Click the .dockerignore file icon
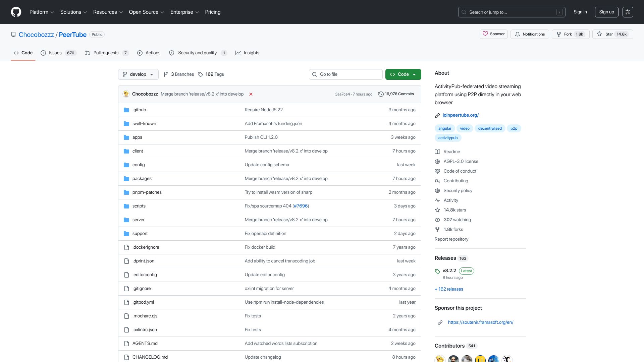Screen dimensions: 644x362 pyautogui.click(x=126, y=247)
